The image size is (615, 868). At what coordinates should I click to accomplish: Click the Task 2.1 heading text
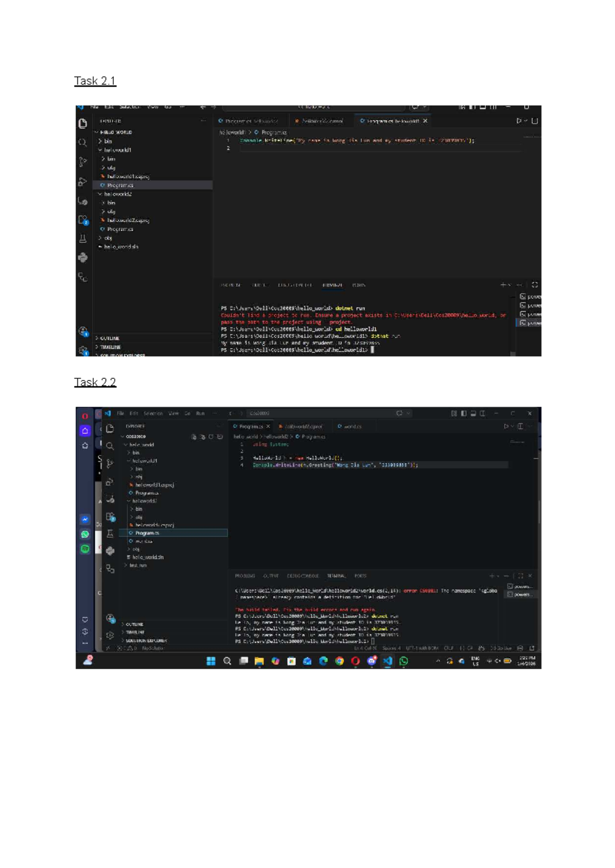(x=95, y=81)
